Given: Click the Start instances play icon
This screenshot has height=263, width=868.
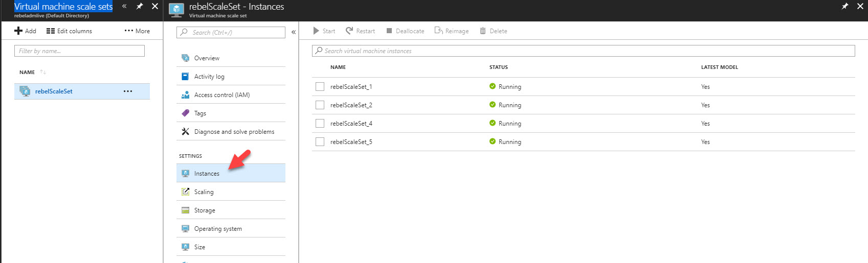Looking at the screenshot, I should [x=316, y=31].
